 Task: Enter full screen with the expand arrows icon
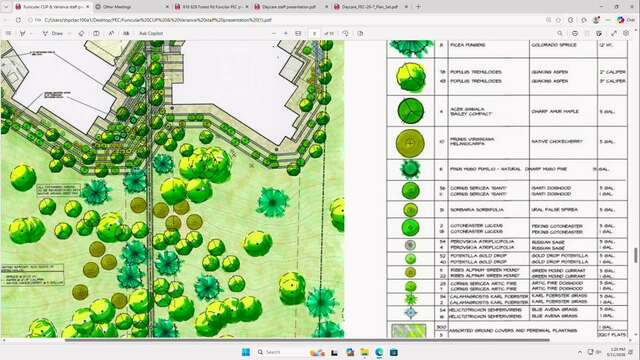coord(614,33)
